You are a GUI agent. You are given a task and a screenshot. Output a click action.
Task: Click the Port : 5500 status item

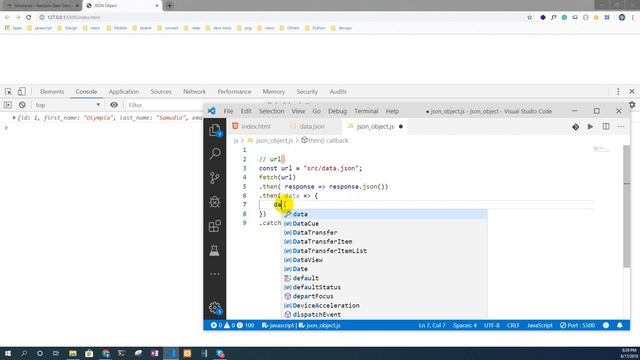click(x=577, y=325)
